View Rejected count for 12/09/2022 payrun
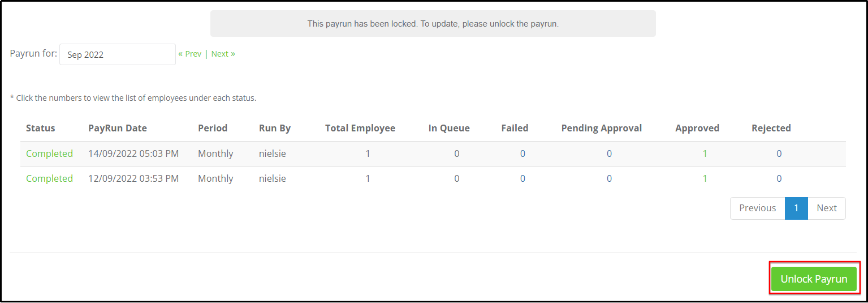This screenshot has height=303, width=868. coord(779,178)
